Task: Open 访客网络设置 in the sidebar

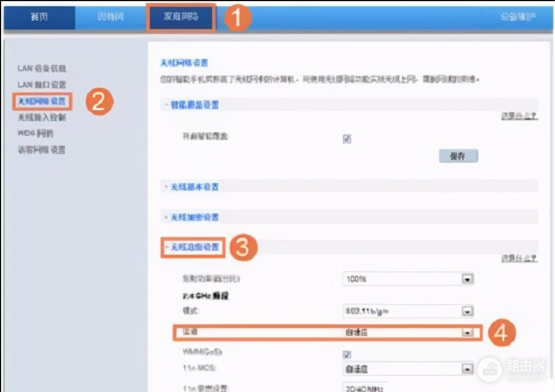Action: 42,150
